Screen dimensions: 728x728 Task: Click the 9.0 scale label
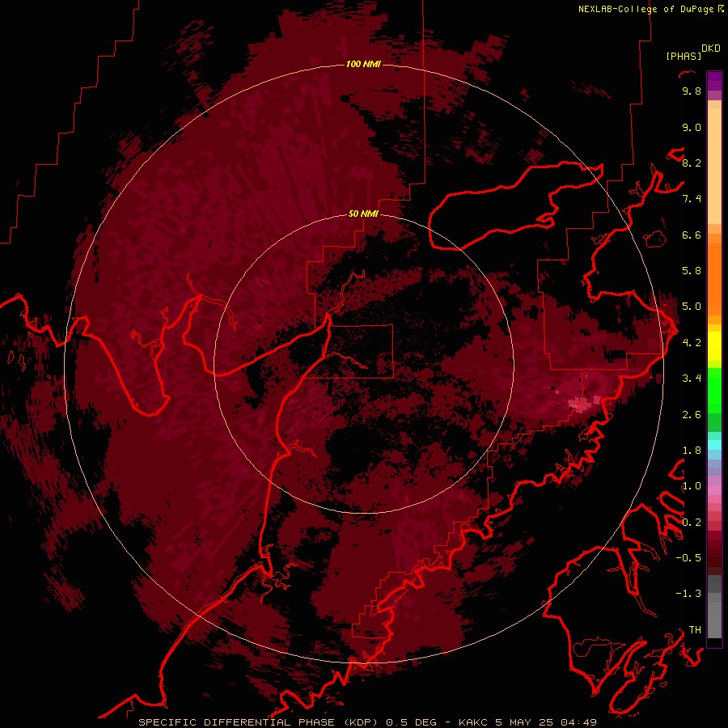[x=692, y=128]
